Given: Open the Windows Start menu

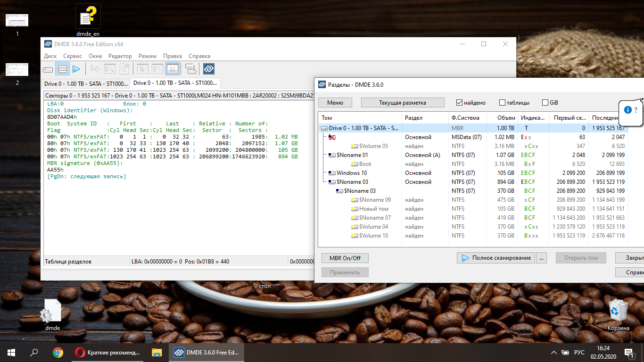Looking at the screenshot, I should [x=11, y=352].
